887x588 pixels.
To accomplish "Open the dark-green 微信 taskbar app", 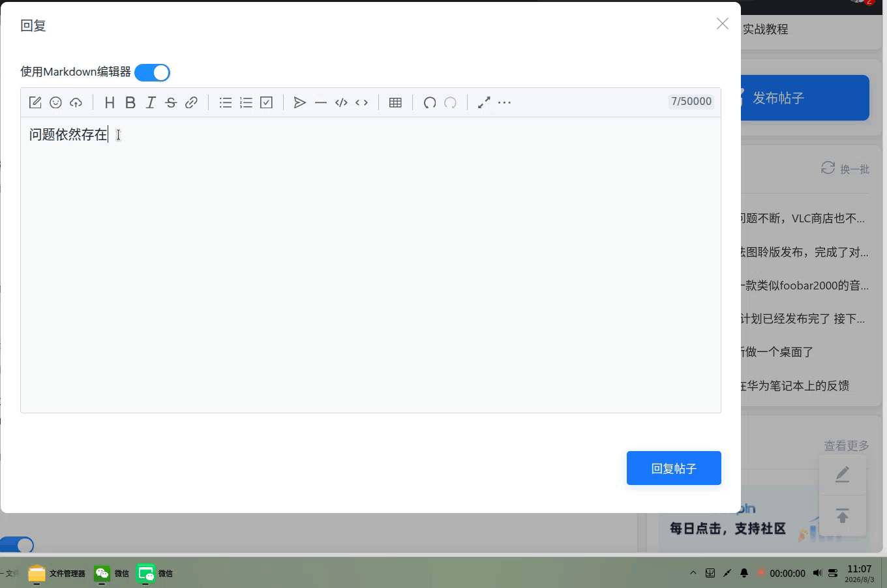I will [112, 573].
